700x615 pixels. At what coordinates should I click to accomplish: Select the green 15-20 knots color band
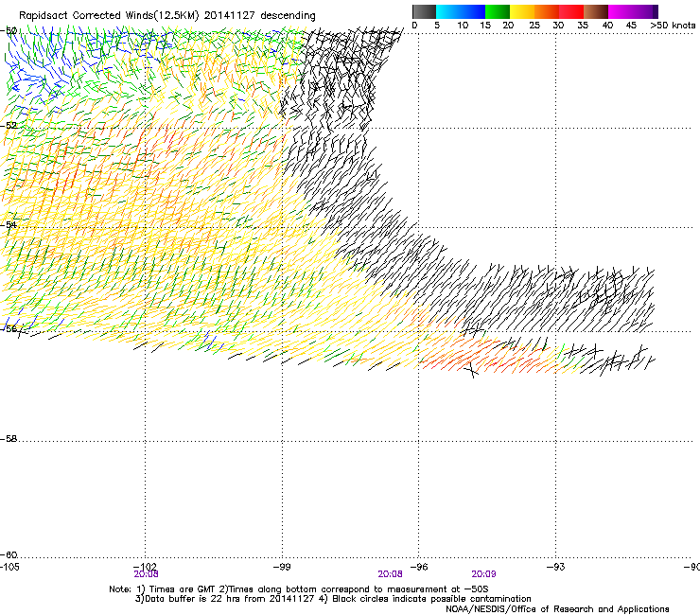tap(498, 11)
